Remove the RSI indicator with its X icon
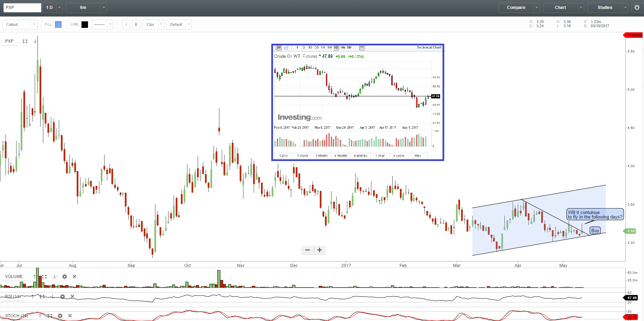644x321 pixels. coord(72,296)
